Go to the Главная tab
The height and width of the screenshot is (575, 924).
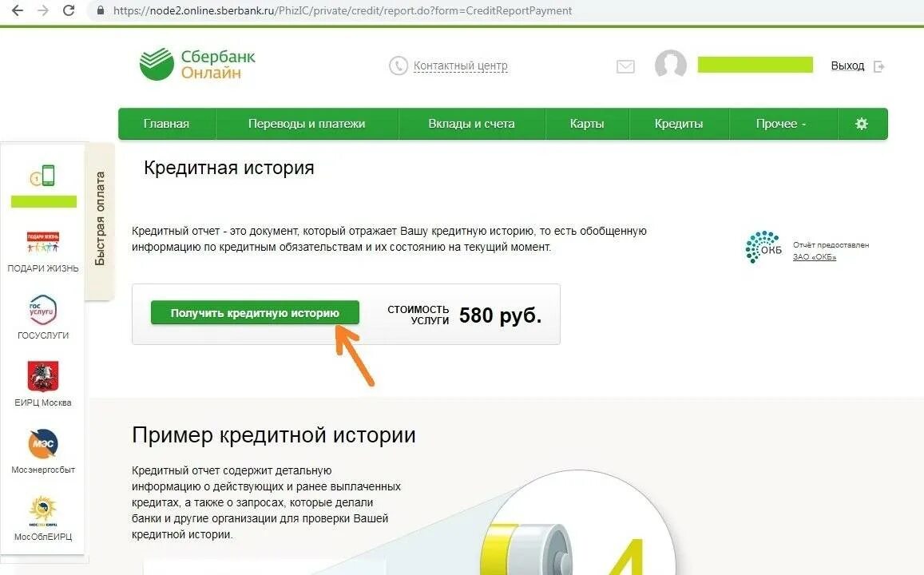point(166,124)
